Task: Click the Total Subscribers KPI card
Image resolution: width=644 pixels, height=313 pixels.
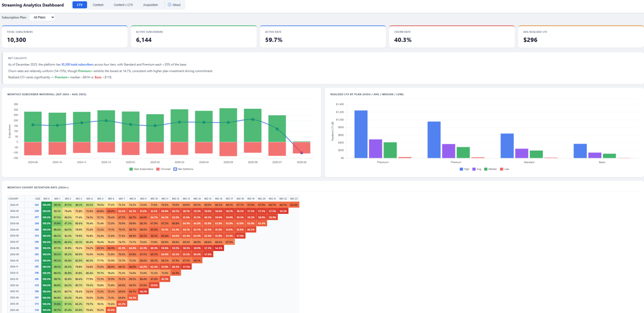Action: tap(64, 37)
